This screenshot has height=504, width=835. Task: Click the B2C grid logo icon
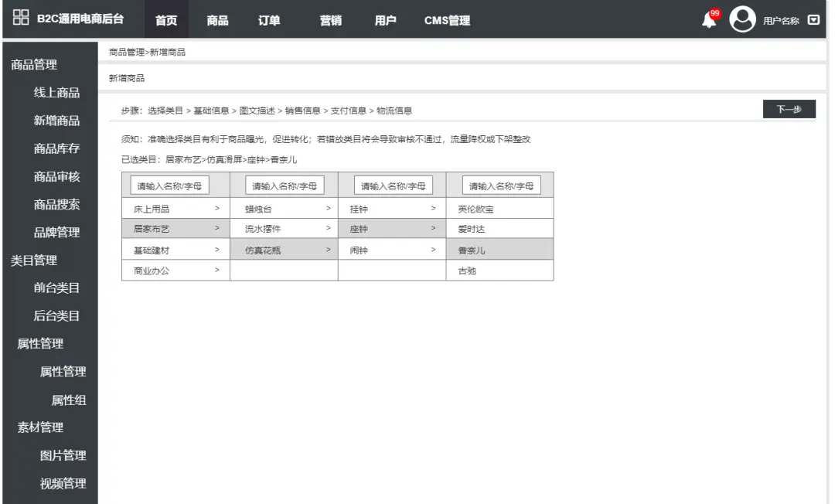[x=21, y=17]
